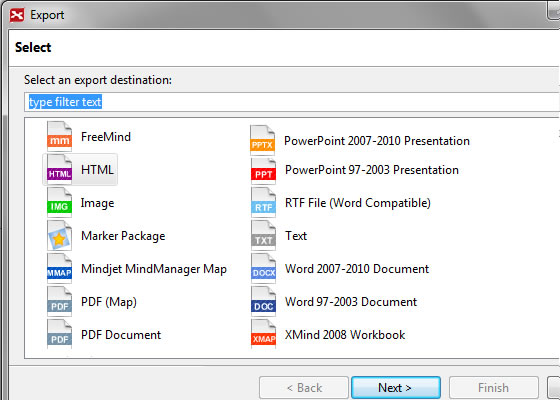Select the IMG Image export icon
The height and width of the screenshot is (400, 560).
click(x=59, y=202)
